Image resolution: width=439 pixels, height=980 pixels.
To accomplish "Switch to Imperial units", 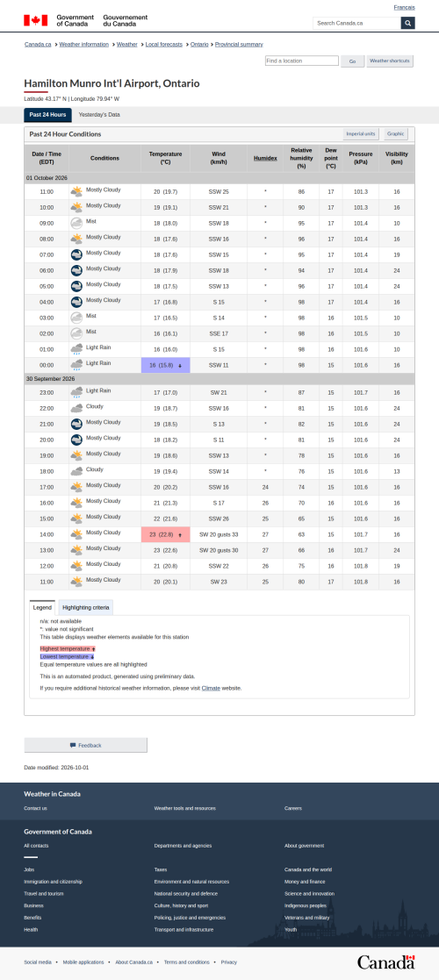I will [361, 133].
